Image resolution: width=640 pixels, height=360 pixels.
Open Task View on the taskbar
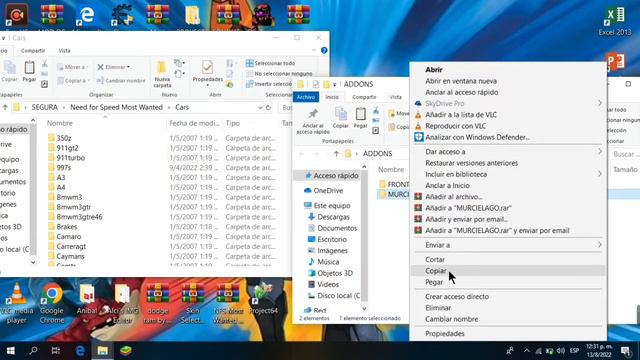tap(56, 351)
